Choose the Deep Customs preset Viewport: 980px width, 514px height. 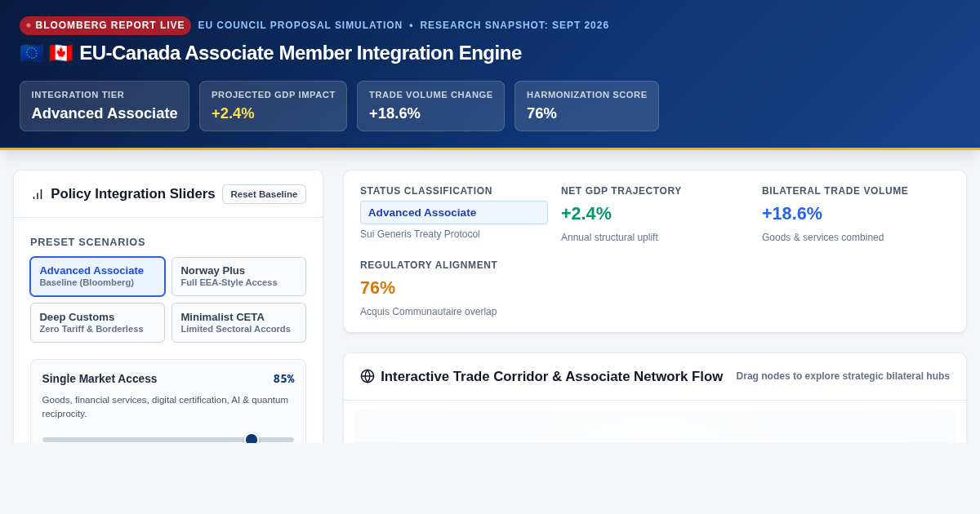(97, 322)
